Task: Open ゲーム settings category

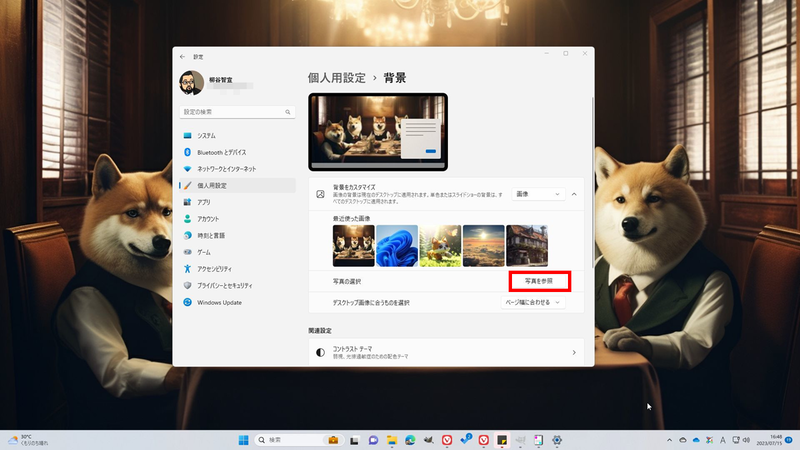Action: pos(237,252)
